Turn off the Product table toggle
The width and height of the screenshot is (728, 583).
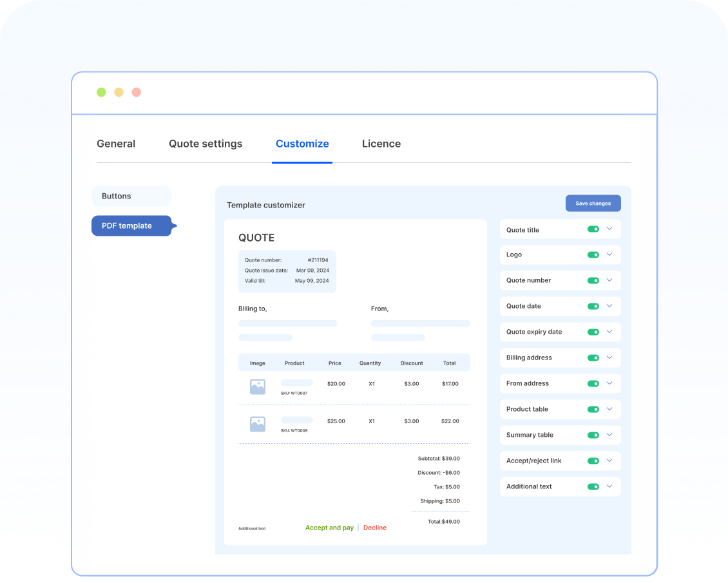[x=593, y=409]
